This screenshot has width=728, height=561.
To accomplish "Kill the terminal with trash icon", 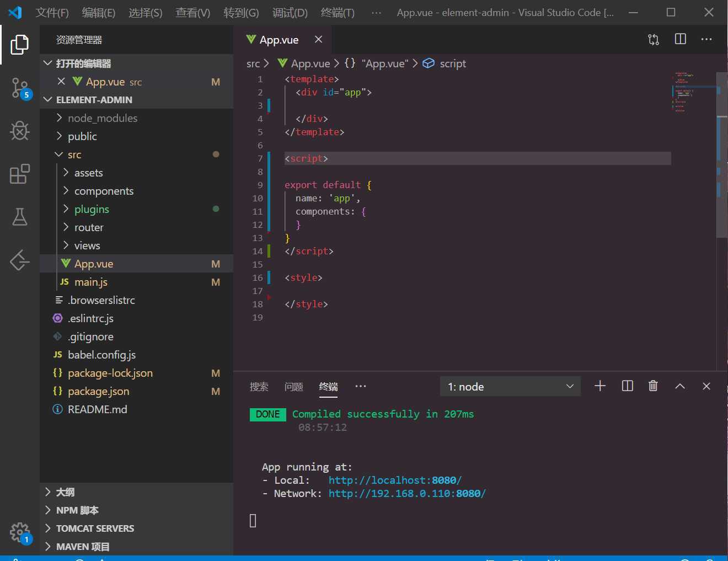I will (x=653, y=386).
